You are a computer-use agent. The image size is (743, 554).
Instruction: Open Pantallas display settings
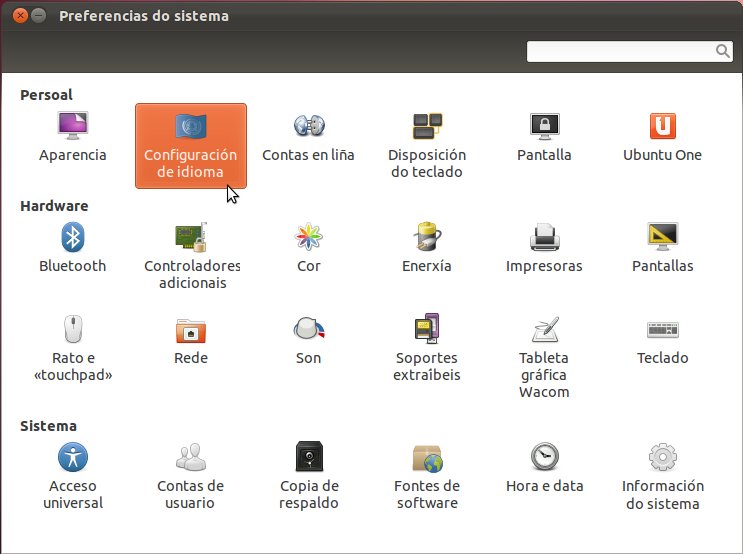(662, 247)
